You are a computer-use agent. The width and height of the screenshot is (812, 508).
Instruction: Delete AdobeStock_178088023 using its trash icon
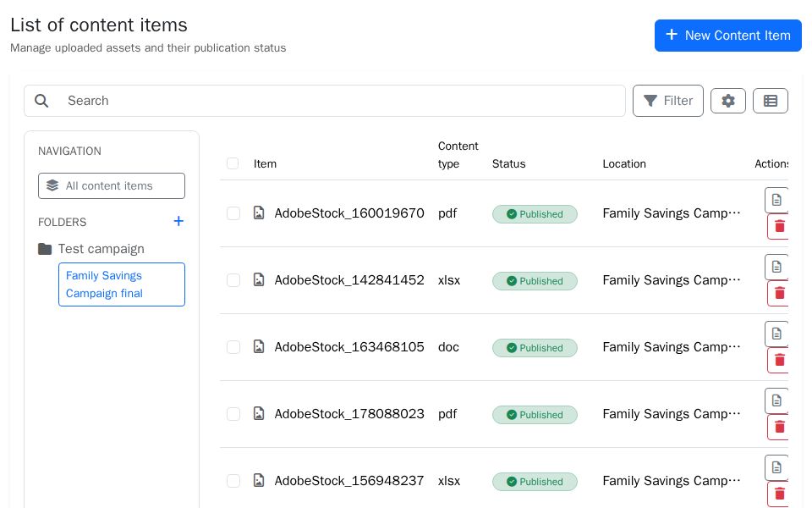coord(779,427)
